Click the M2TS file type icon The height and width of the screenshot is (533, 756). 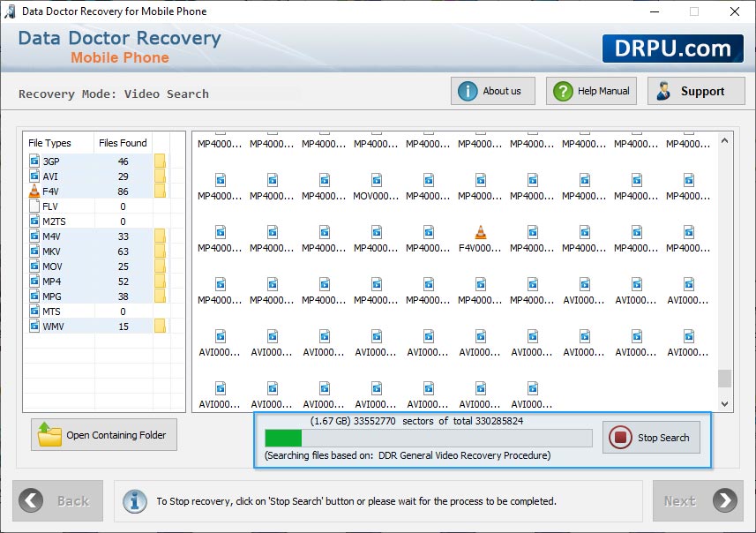pyautogui.click(x=34, y=221)
